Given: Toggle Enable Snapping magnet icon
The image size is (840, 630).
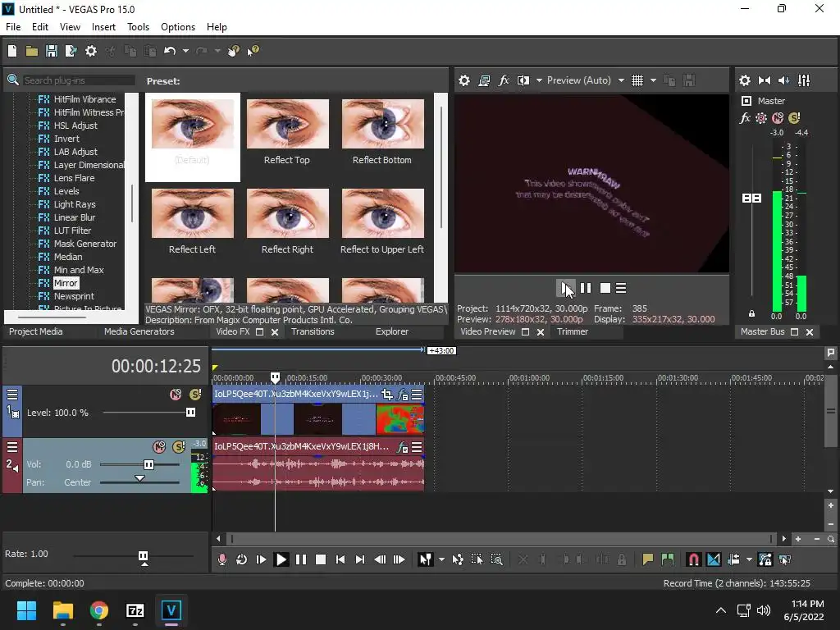Looking at the screenshot, I should coord(693,559).
